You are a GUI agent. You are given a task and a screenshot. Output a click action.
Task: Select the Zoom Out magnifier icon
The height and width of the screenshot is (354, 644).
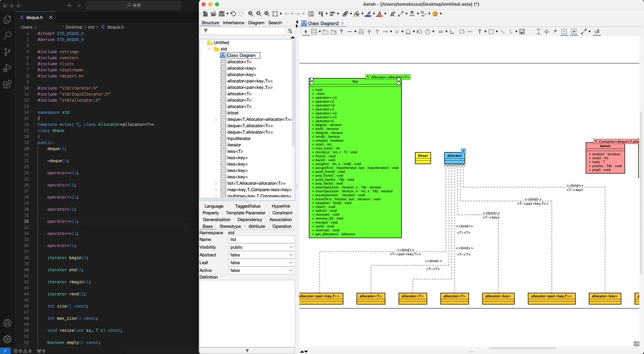(267, 13)
